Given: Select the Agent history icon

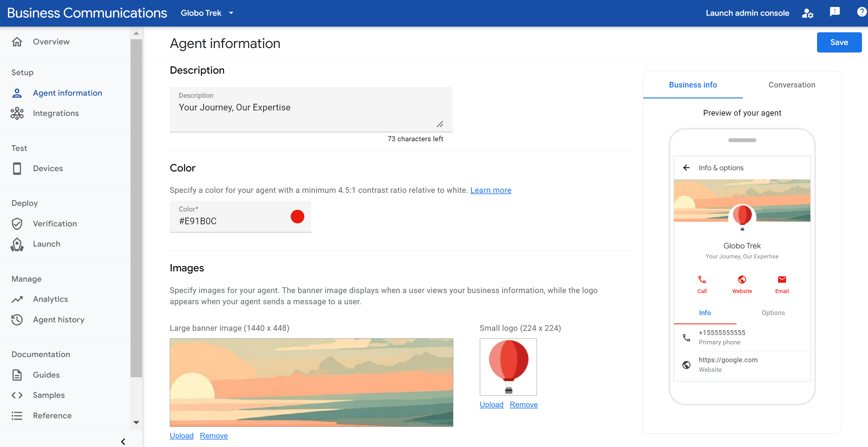Looking at the screenshot, I should coord(17,319).
